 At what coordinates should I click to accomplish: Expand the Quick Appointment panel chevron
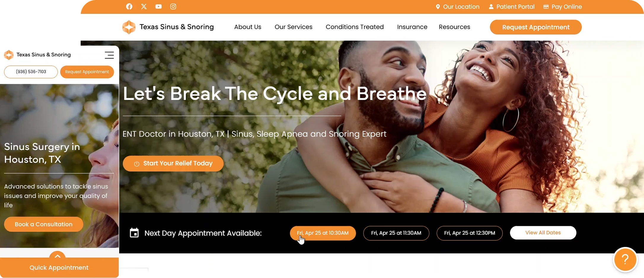[58, 256]
